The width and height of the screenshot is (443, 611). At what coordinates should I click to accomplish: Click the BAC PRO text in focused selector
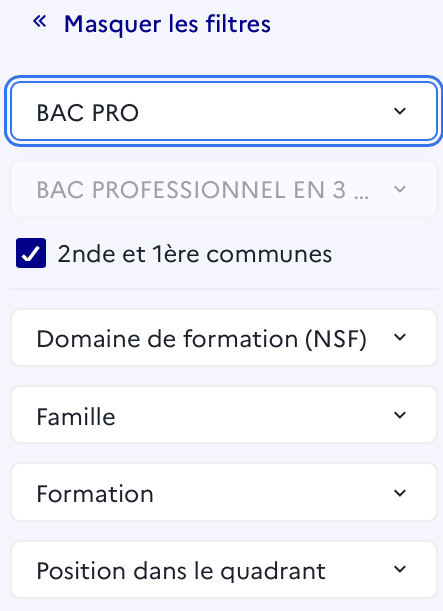(88, 113)
